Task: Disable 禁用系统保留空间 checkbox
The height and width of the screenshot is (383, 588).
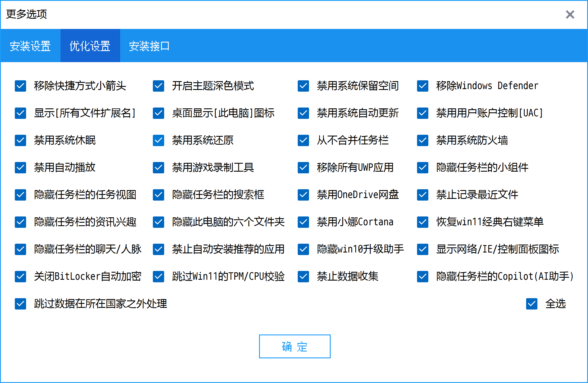Action: tap(303, 86)
